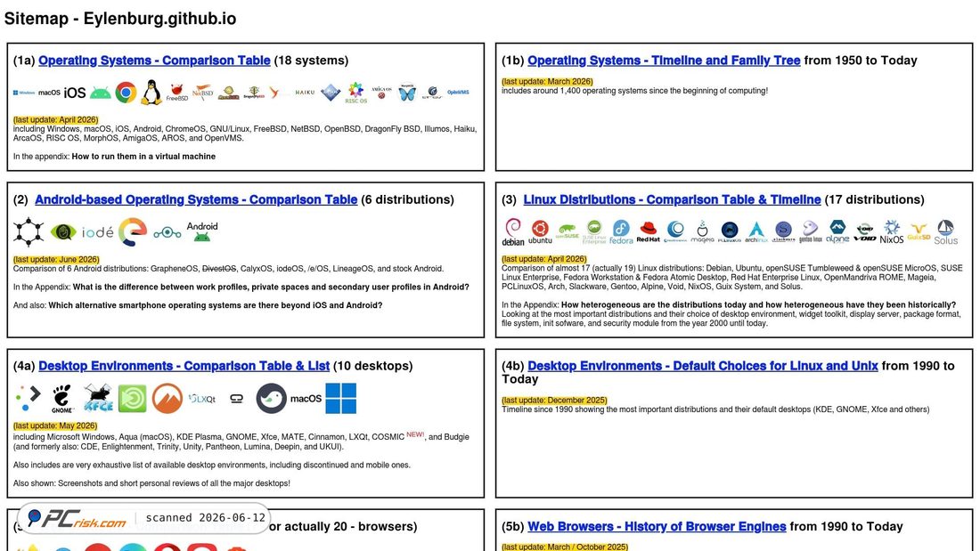This screenshot has height=551, width=980.
Task: Open Android-based Operating Systems comparison link
Action: [196, 200]
